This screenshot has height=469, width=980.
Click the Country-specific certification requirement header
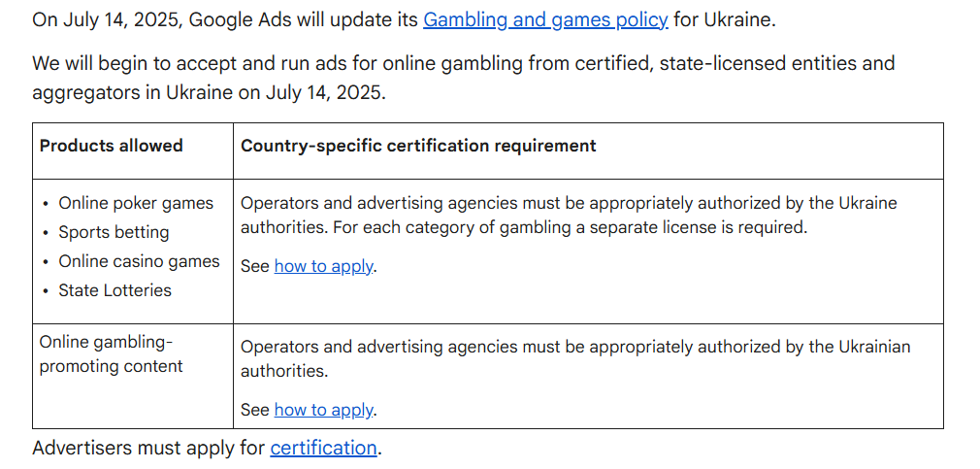[419, 146]
